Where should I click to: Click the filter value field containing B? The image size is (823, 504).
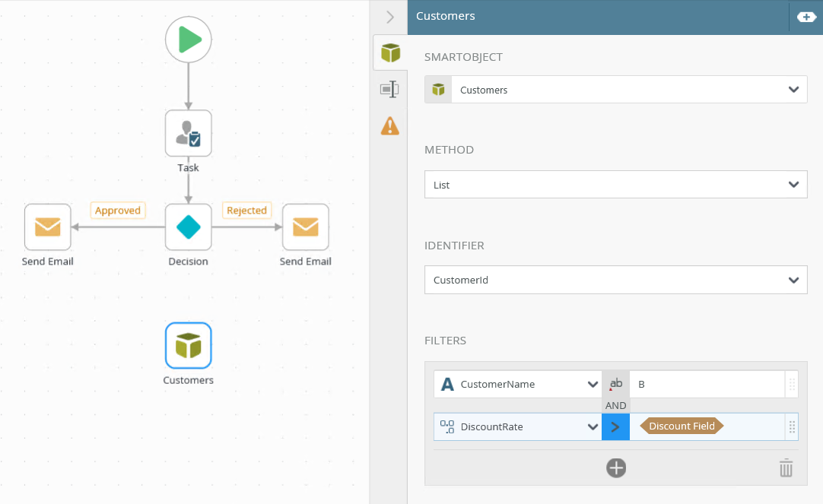click(707, 384)
